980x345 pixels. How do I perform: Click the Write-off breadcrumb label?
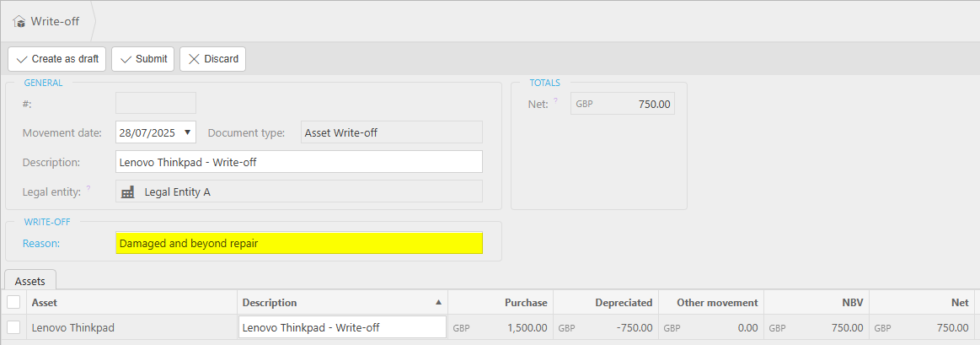[56, 21]
